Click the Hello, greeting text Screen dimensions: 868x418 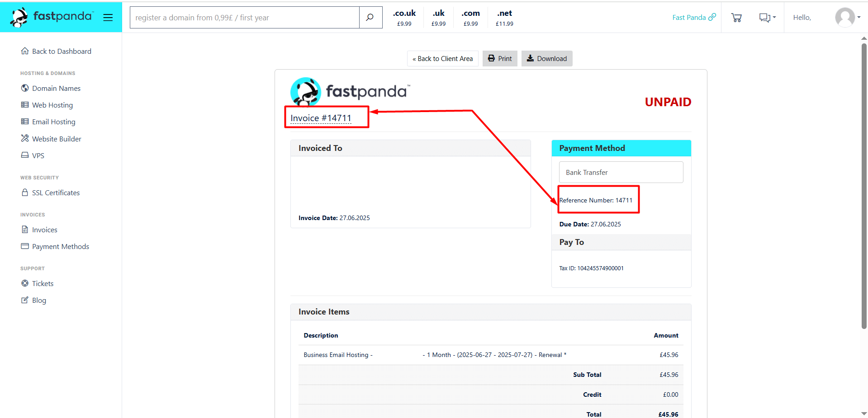802,18
